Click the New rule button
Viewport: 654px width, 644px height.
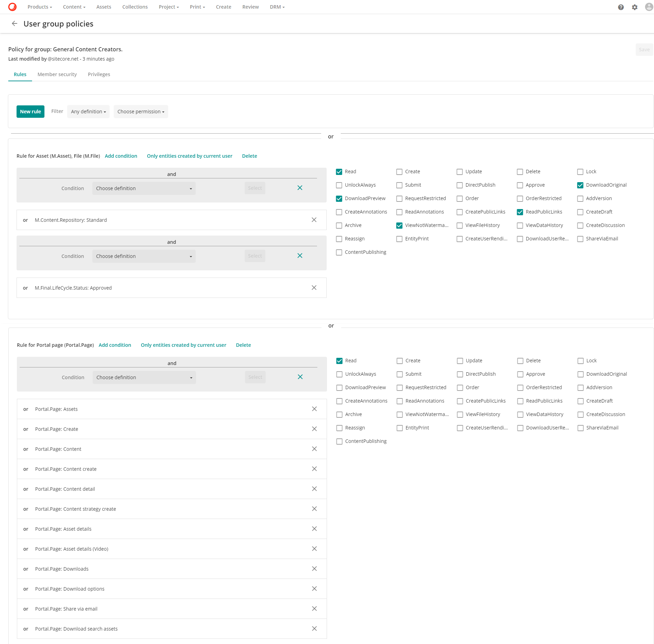click(x=30, y=111)
